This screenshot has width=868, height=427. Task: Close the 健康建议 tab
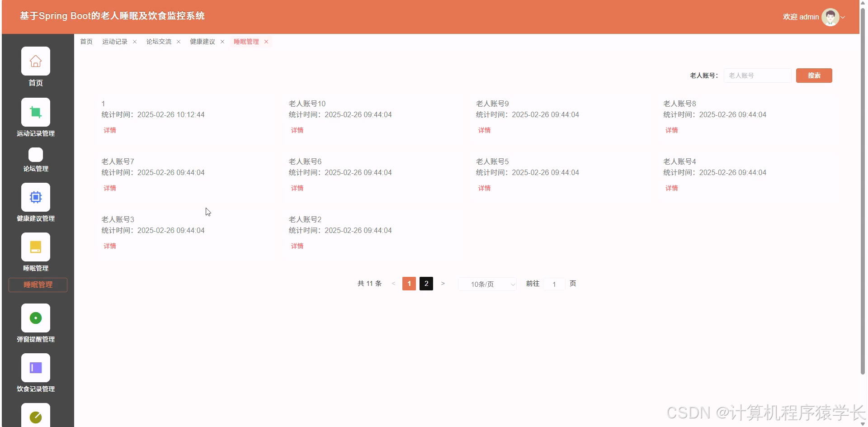[222, 42]
